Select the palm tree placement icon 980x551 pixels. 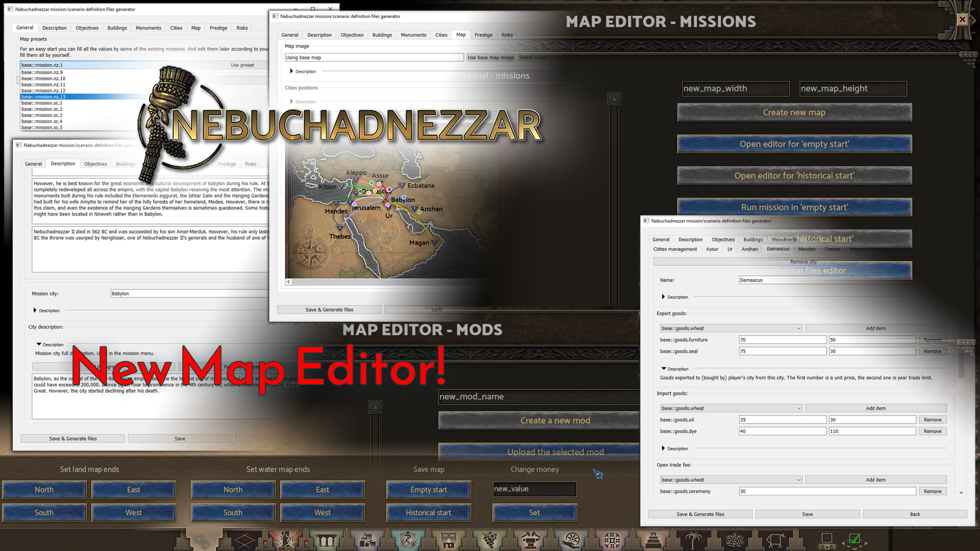coord(694,540)
